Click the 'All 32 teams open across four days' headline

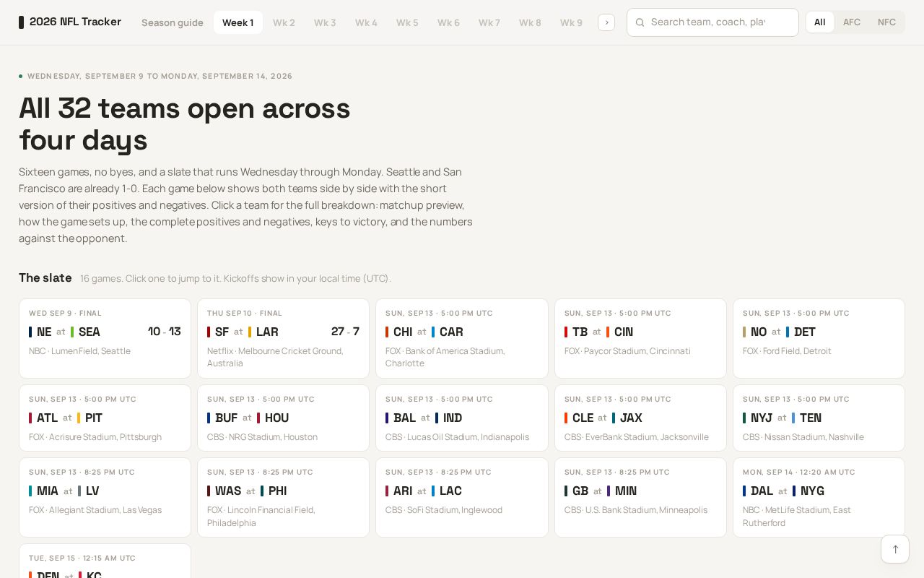tap(185, 124)
